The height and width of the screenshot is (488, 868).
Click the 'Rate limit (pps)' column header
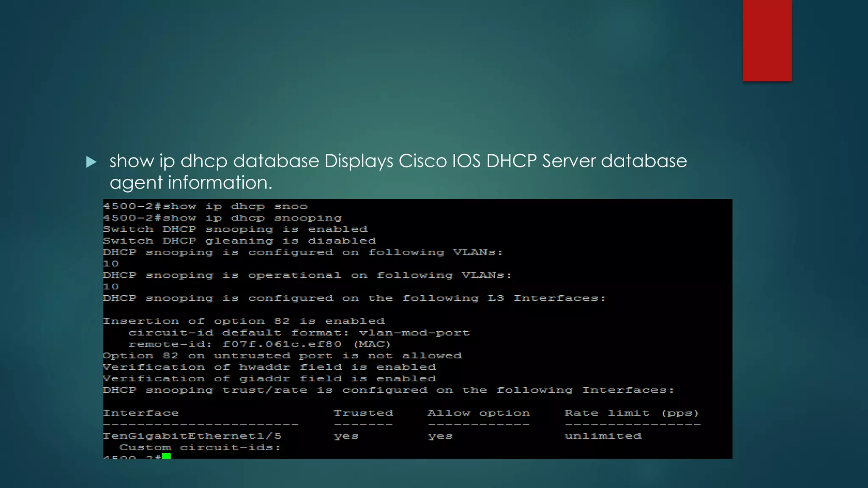pyautogui.click(x=632, y=413)
